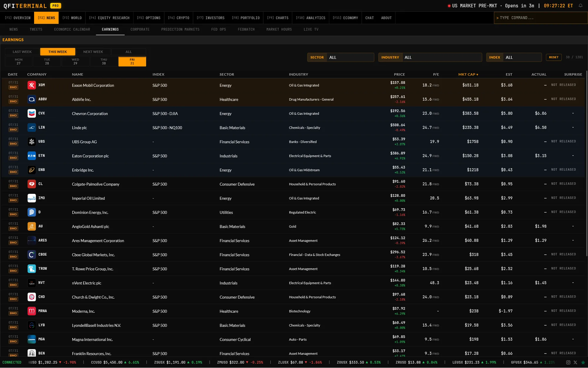
Task: Click the nVent NVT logo icon
Action: pyautogui.click(x=32, y=283)
